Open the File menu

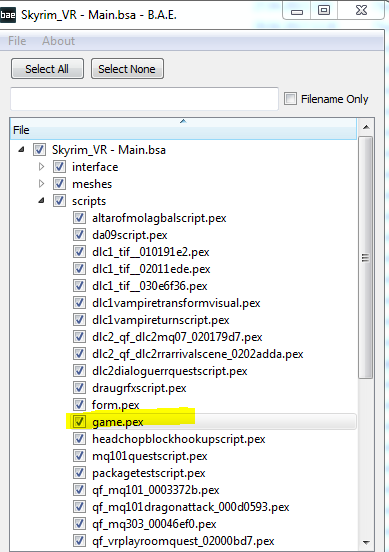(x=17, y=41)
